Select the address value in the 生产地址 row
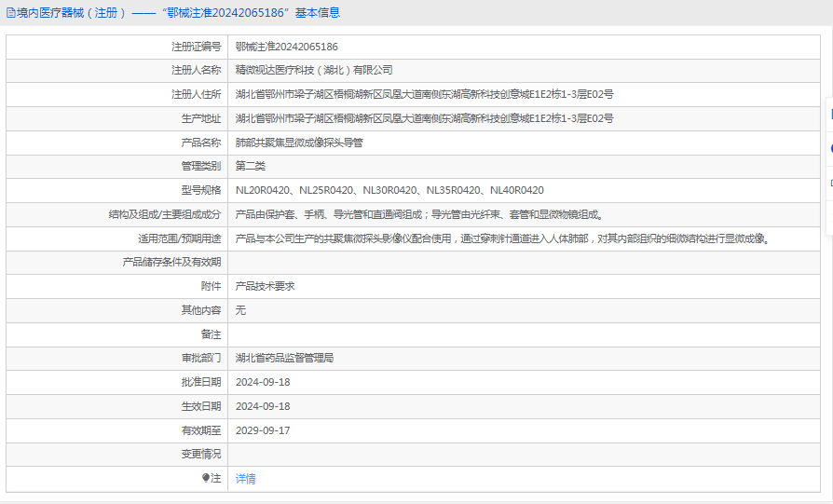Screen dimensions: 833x504 (425, 118)
